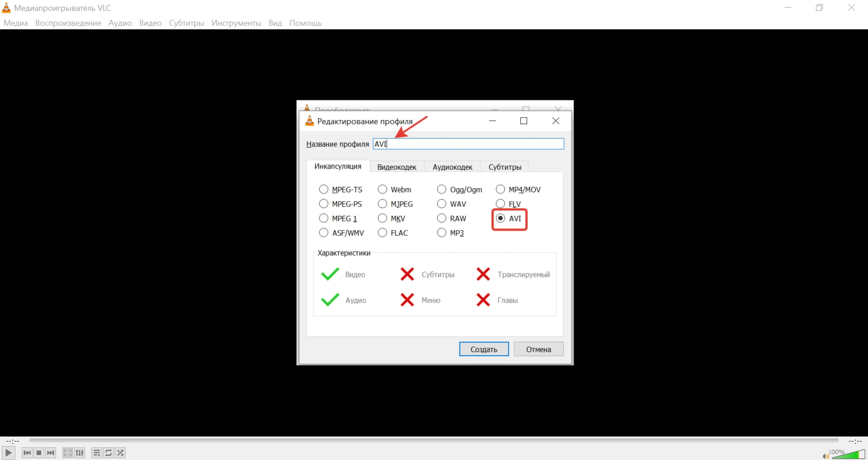Skip to next media track
Screen dimensions: 868x460
click(51, 453)
